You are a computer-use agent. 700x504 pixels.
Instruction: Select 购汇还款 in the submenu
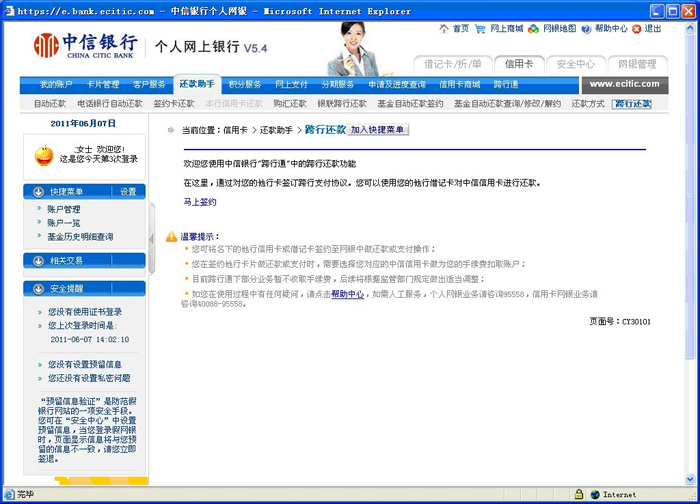pos(290,103)
